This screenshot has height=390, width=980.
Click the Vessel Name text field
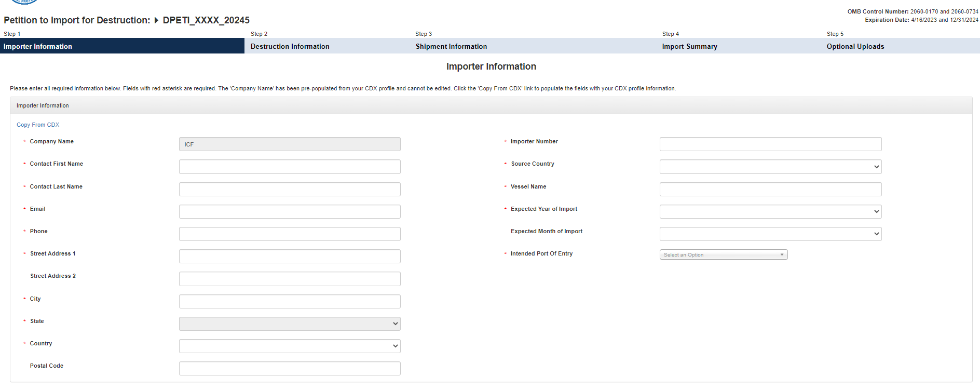click(770, 189)
